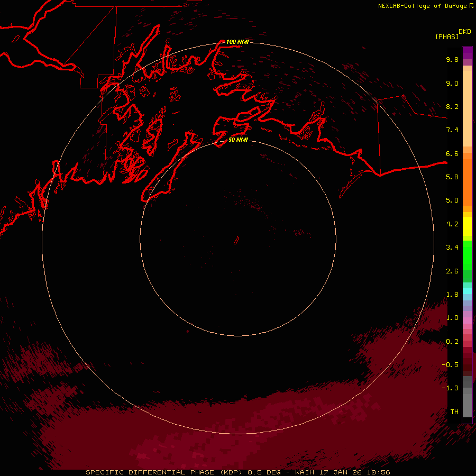Select the 4.2 legend value

pyautogui.click(x=452, y=224)
